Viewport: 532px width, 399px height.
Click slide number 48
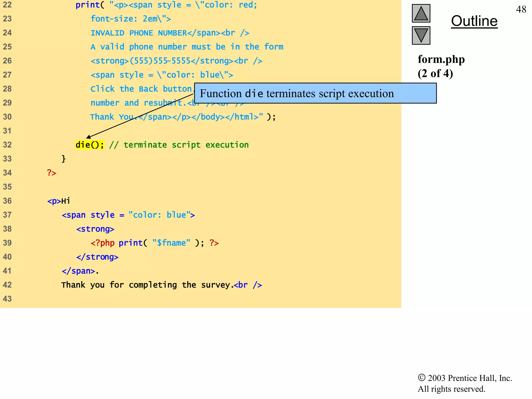point(521,10)
